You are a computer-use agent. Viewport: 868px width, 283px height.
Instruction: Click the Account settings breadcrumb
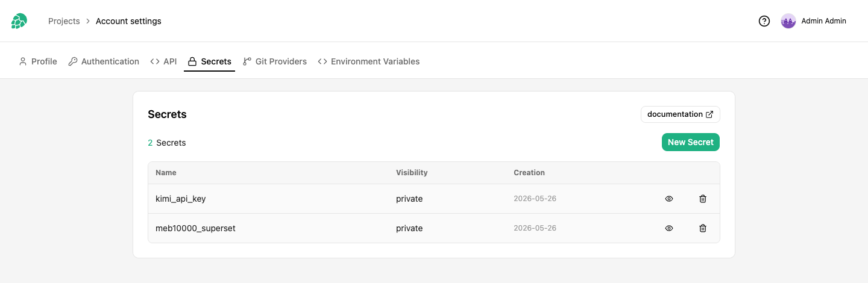coord(128,21)
